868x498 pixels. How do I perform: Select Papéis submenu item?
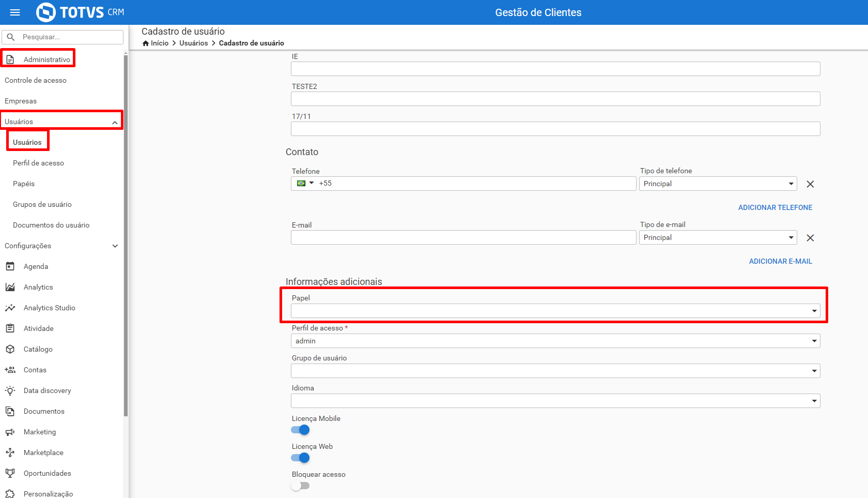pos(24,184)
